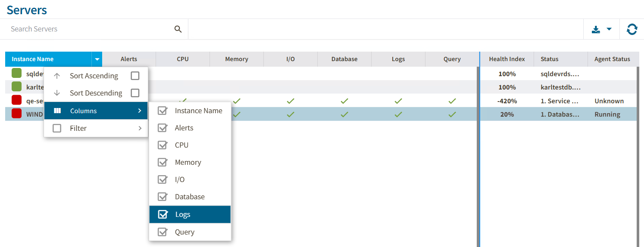Open the Instance Name column menu arrow
Viewport: 644px width, 247px height.
97,59
